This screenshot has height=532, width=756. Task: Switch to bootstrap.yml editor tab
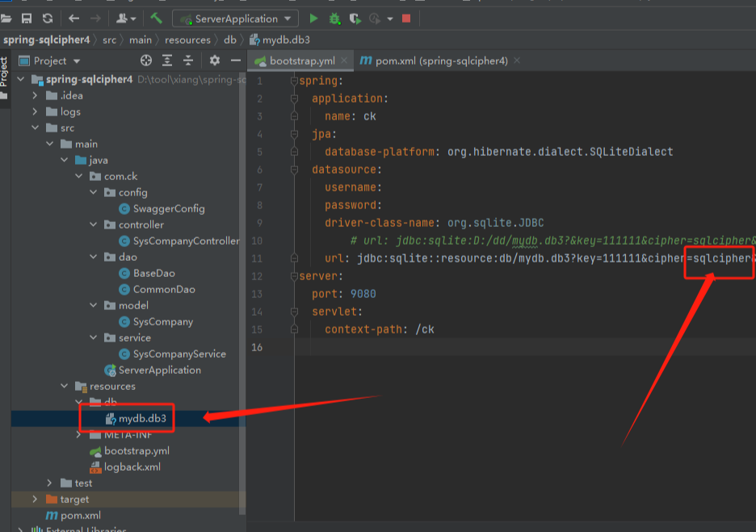(302, 61)
